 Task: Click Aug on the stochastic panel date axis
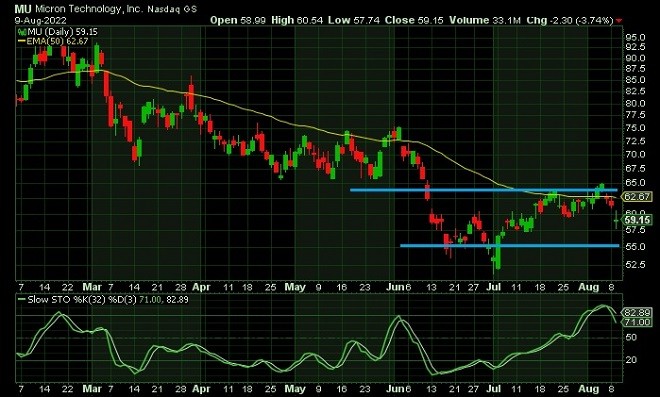pos(588,388)
